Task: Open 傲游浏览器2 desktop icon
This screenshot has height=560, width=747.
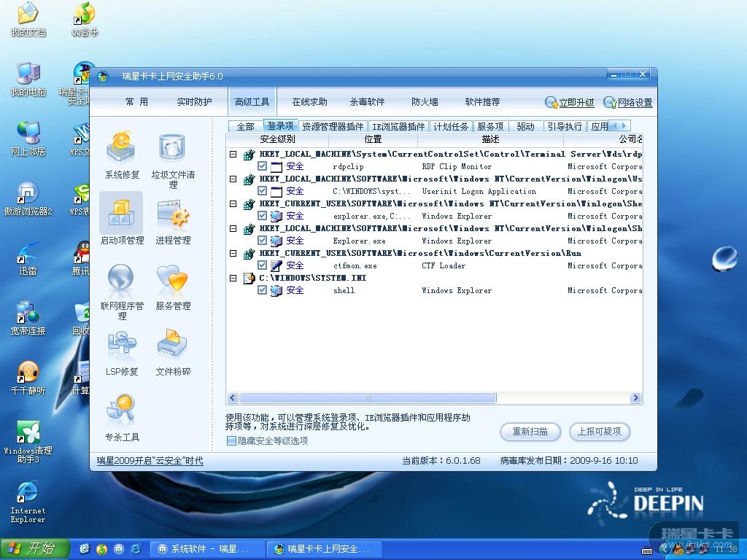Action: tap(28, 198)
